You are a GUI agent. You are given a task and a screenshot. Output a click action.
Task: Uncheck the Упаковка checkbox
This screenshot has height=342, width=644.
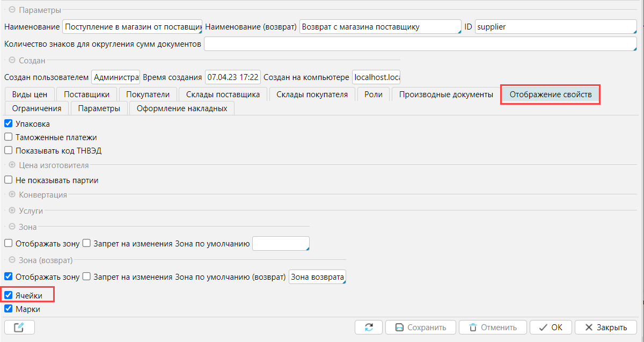9,123
